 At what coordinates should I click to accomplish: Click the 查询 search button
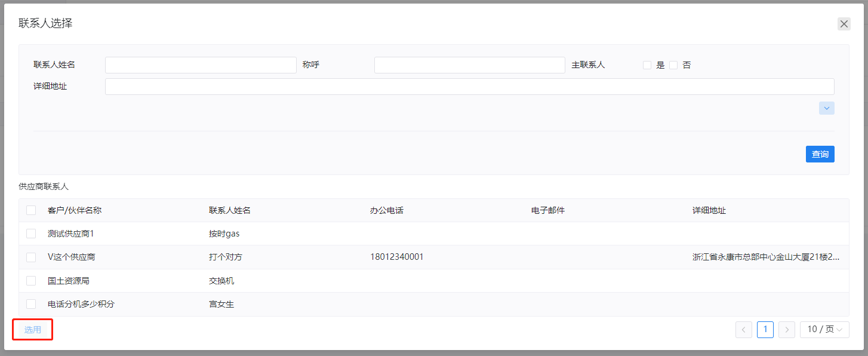coord(820,154)
